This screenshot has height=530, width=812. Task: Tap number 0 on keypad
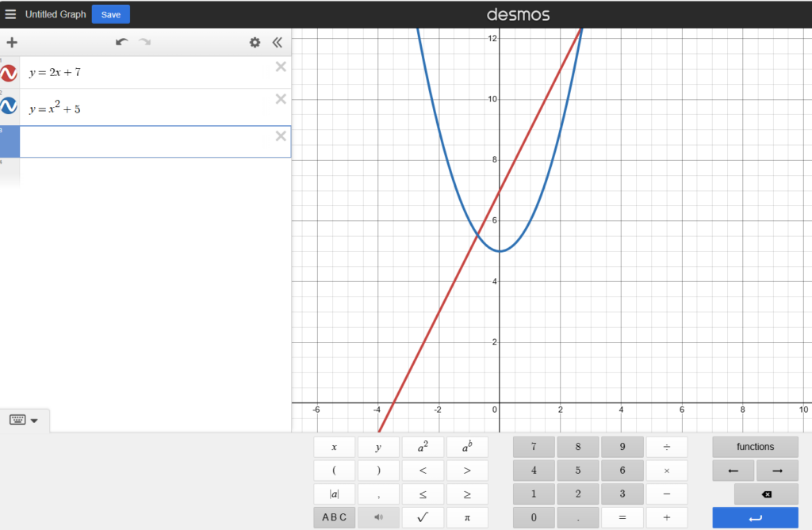(x=534, y=517)
